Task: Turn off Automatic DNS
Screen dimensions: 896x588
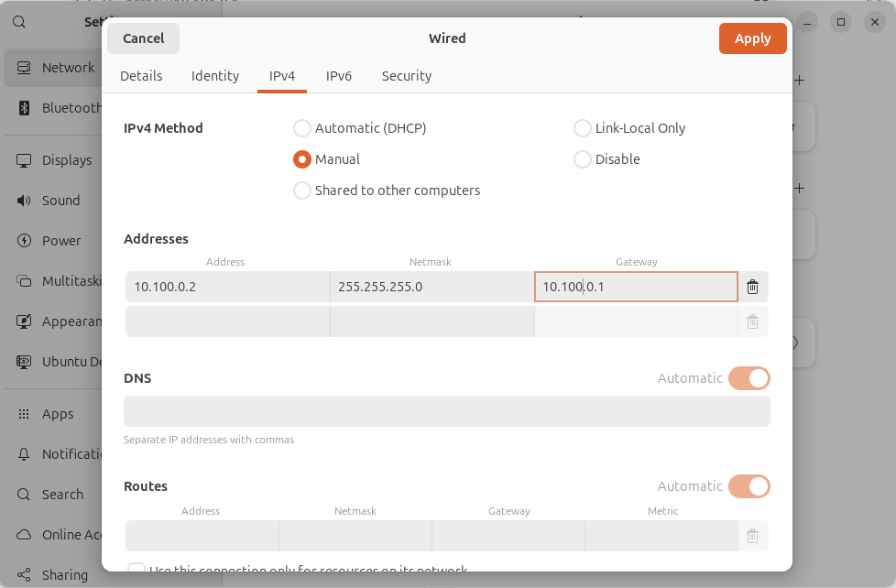Action: (748, 377)
